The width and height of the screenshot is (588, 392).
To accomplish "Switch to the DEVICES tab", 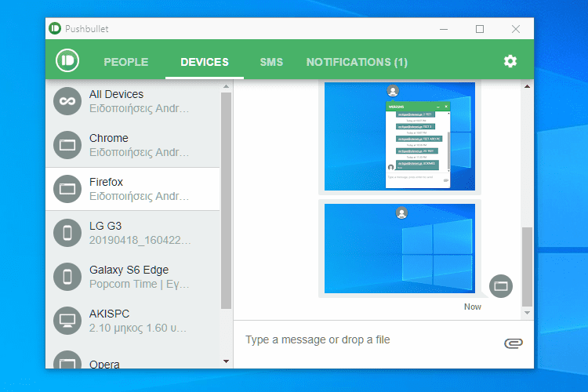I will pyautogui.click(x=205, y=62).
